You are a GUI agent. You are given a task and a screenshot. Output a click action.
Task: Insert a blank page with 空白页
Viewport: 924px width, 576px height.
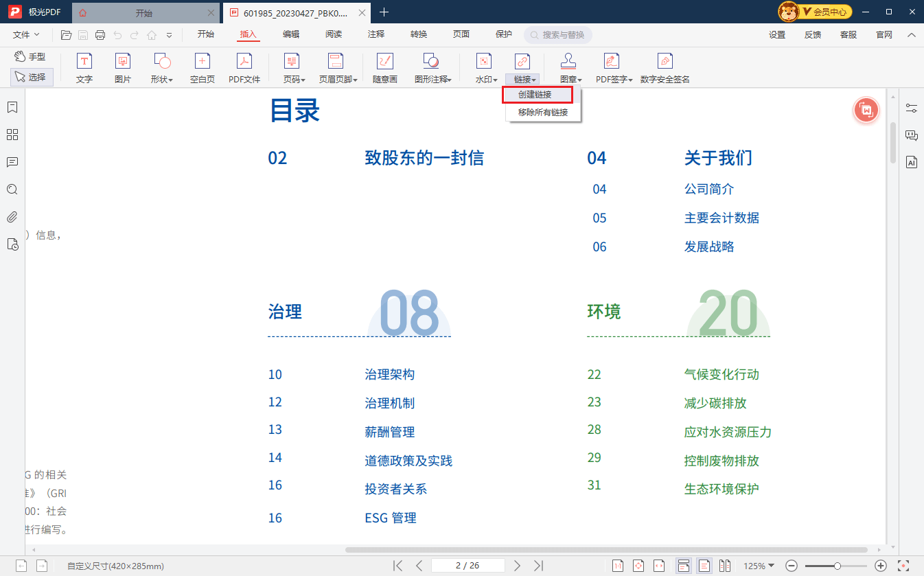coord(203,69)
